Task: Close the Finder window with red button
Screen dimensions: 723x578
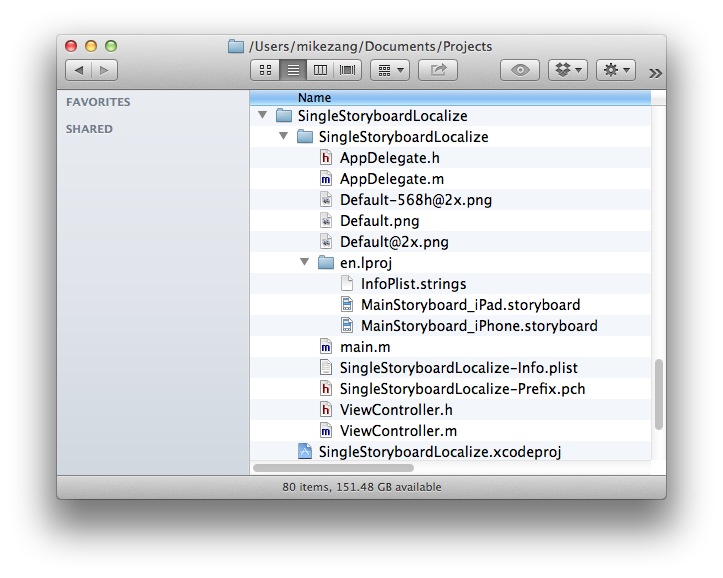Action: (x=71, y=46)
